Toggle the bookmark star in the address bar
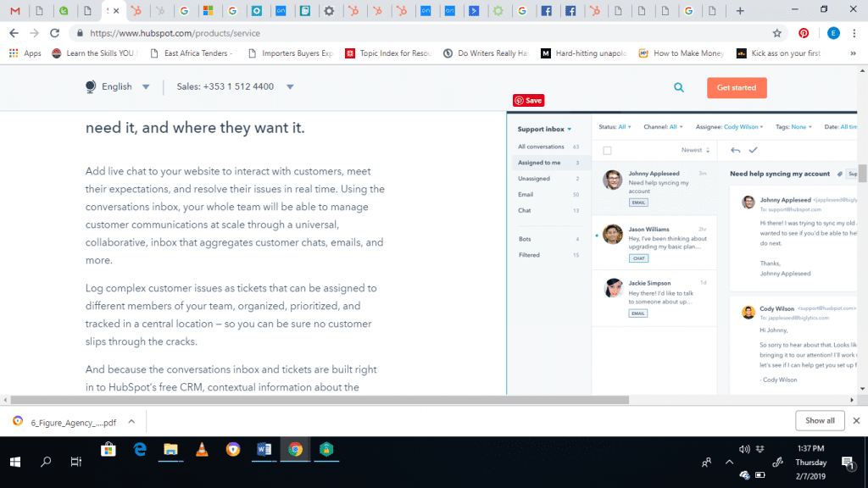The width and height of the screenshot is (868, 488). tap(776, 32)
